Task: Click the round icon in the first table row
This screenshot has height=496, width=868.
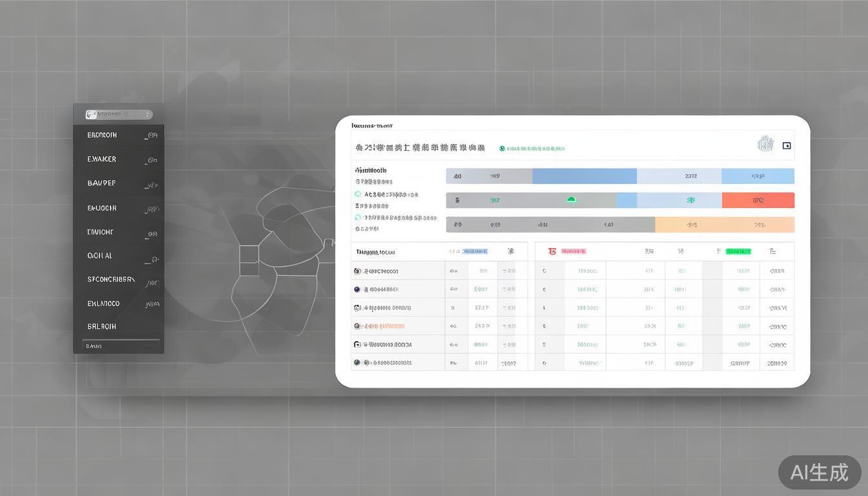Action: pyautogui.click(x=357, y=271)
